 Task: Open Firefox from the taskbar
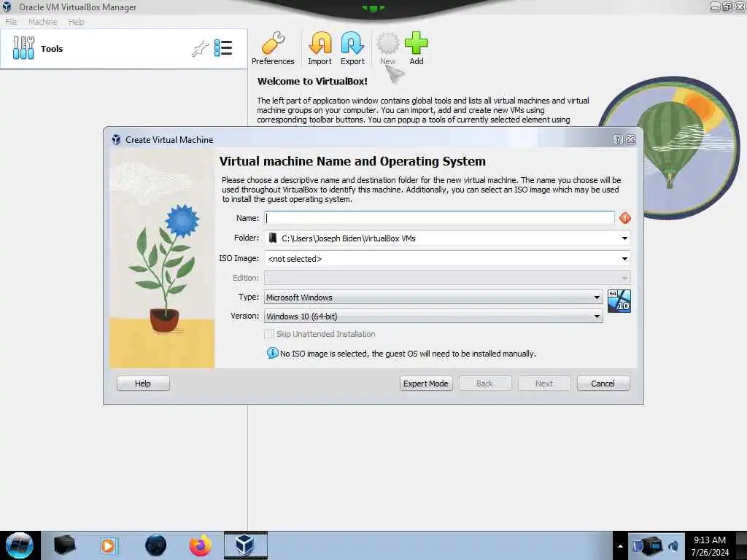click(x=200, y=545)
